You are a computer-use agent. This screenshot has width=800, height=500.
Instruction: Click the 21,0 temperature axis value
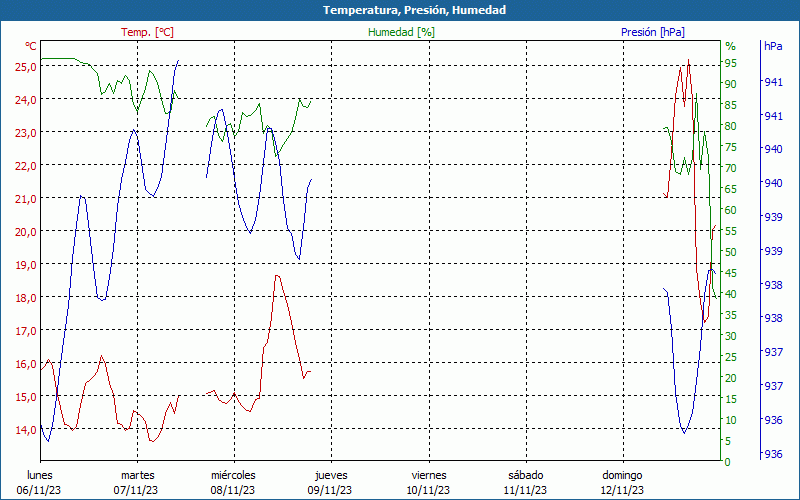(x=26, y=199)
